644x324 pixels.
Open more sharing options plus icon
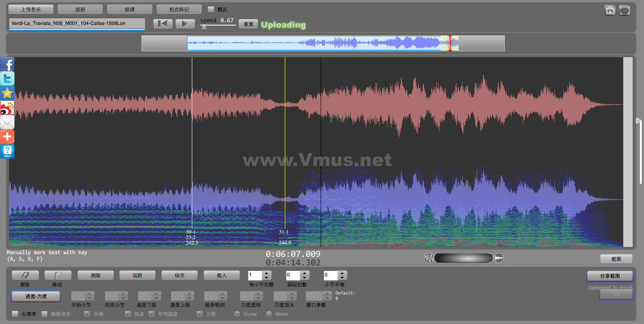tap(7, 137)
